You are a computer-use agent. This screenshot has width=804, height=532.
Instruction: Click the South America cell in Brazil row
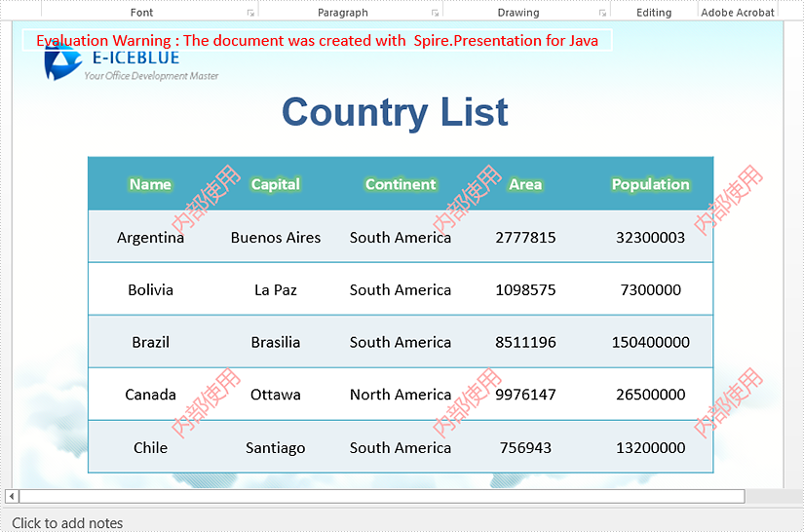tap(401, 341)
